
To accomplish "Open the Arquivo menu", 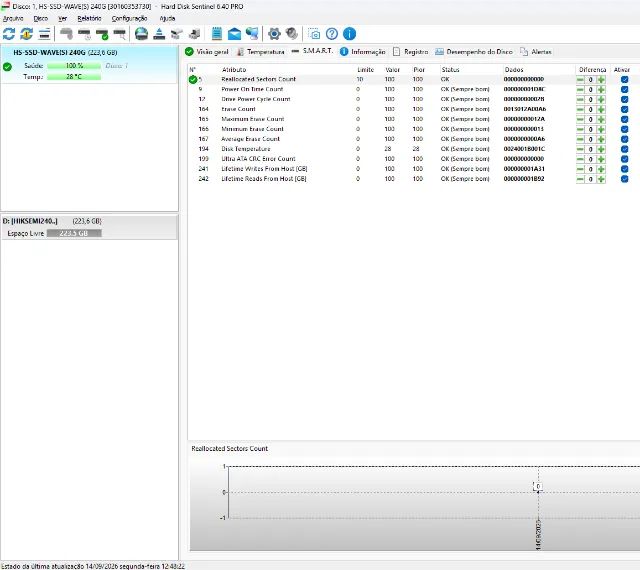I will (x=13, y=18).
